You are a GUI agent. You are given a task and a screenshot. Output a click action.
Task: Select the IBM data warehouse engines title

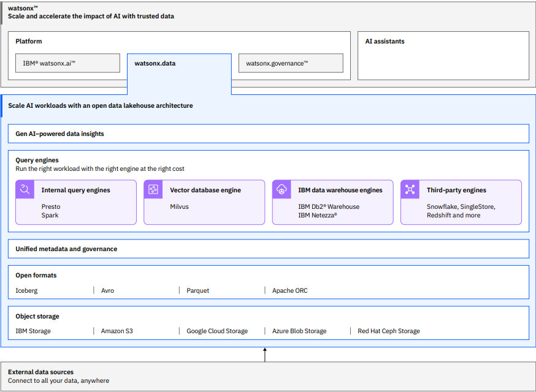coord(340,190)
